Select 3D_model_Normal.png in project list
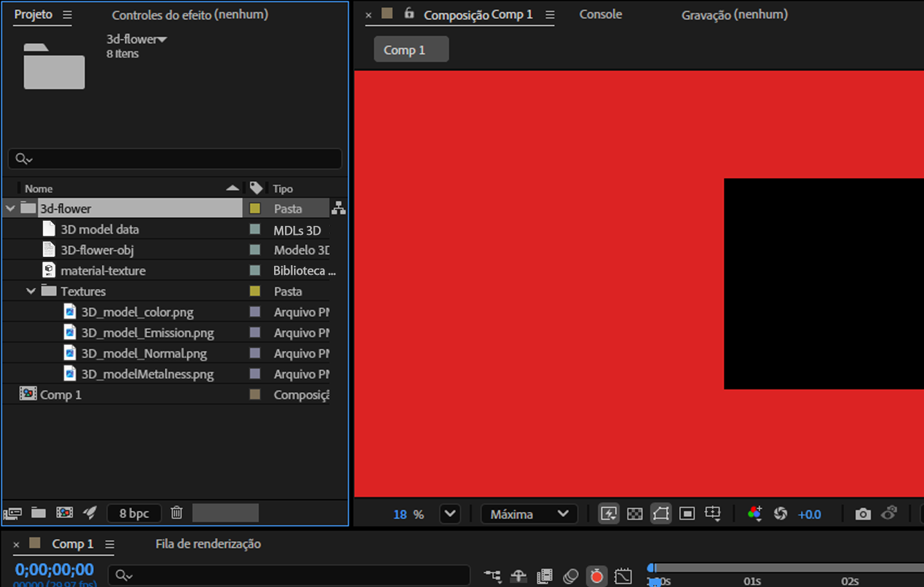The image size is (924, 587). (x=143, y=353)
